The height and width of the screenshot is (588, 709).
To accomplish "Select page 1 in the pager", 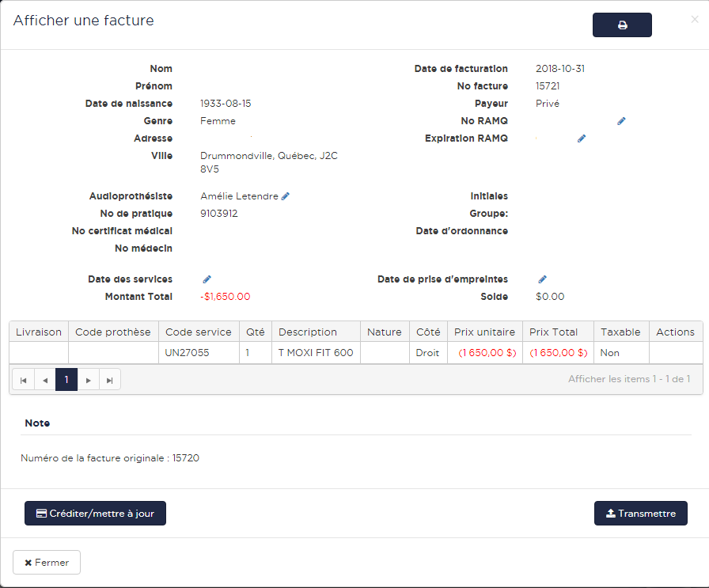I will pos(66,380).
